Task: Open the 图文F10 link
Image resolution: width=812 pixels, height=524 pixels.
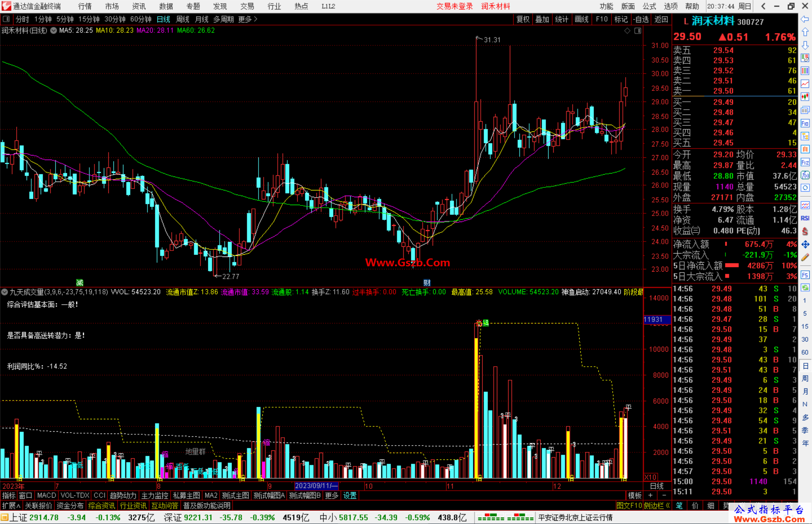Action: 629,506
